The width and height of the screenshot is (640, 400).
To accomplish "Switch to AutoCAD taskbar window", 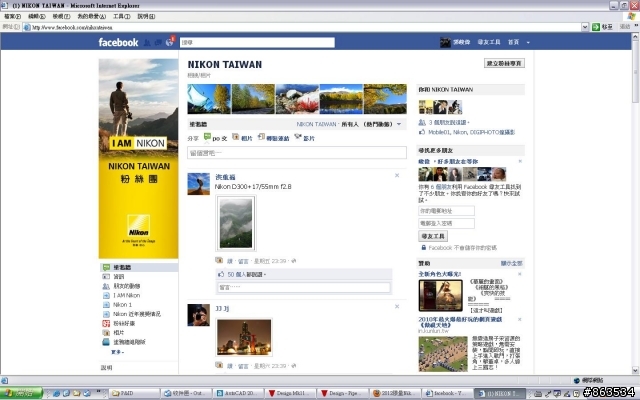I will [x=238, y=393].
